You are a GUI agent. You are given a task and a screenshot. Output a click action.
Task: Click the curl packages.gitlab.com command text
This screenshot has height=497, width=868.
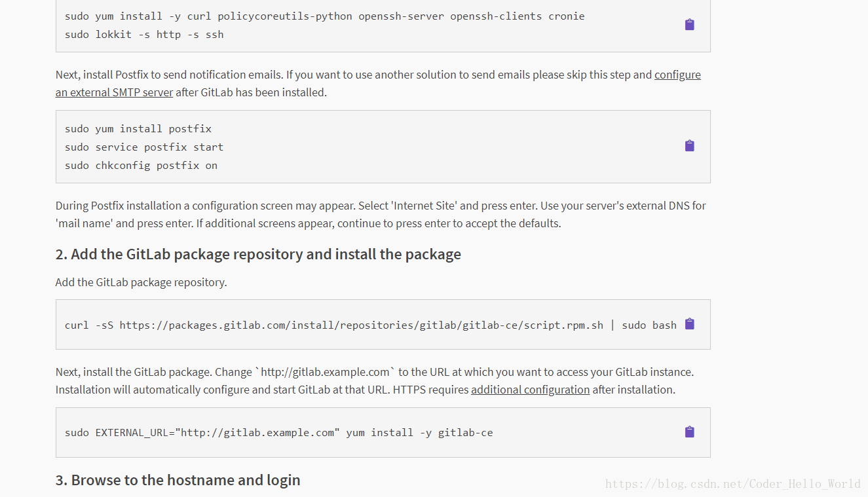tap(371, 325)
